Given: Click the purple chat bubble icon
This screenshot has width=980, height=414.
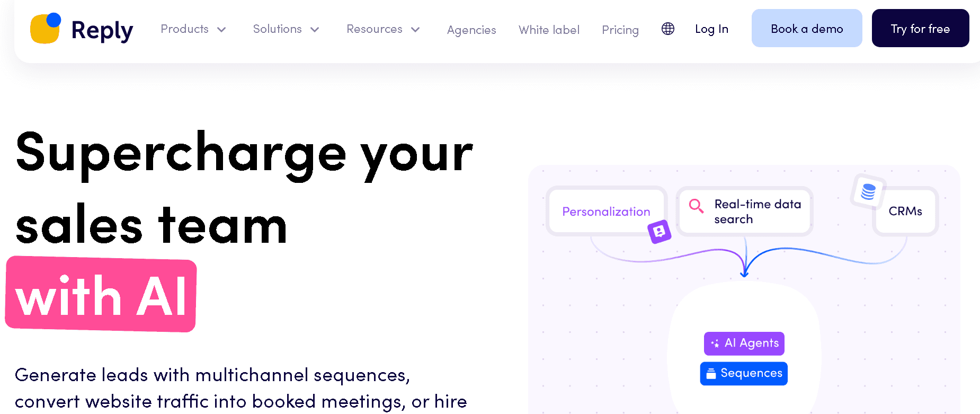Looking at the screenshot, I should coord(660,232).
